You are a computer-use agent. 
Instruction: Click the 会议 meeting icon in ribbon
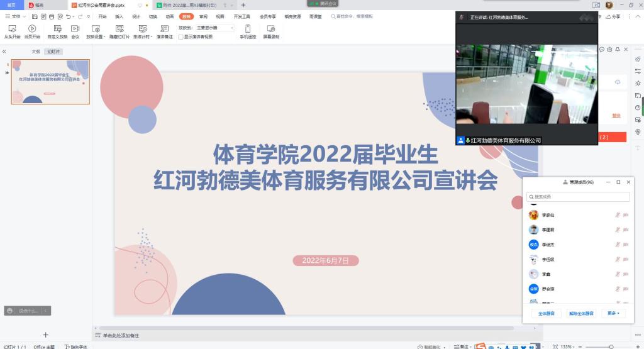(75, 31)
